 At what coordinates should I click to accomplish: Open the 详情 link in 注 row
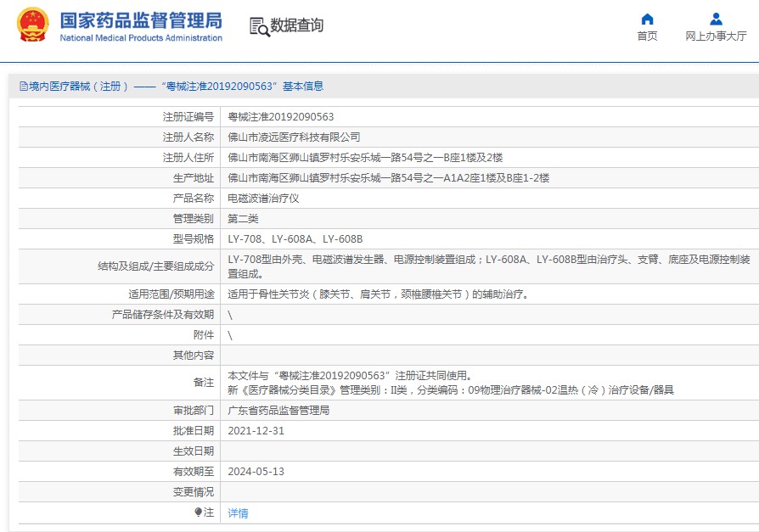[238, 513]
